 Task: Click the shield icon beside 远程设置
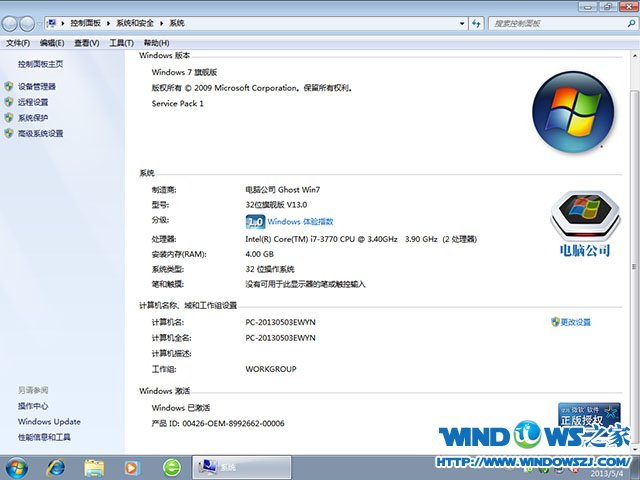(9, 102)
